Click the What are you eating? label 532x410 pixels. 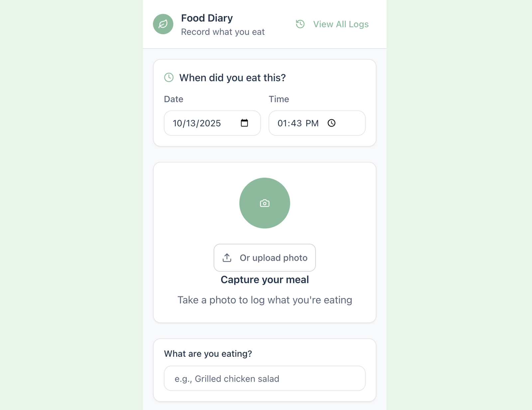click(208, 353)
